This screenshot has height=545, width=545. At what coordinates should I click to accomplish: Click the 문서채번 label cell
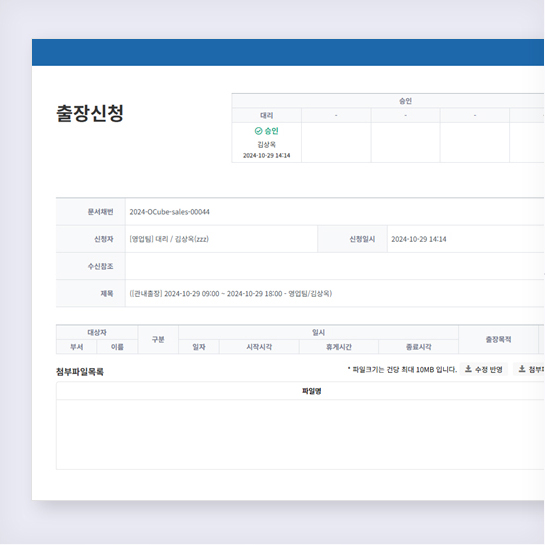91,212
